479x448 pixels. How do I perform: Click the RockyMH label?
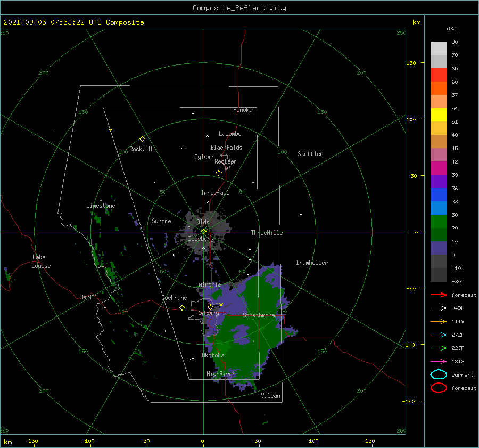click(x=141, y=149)
